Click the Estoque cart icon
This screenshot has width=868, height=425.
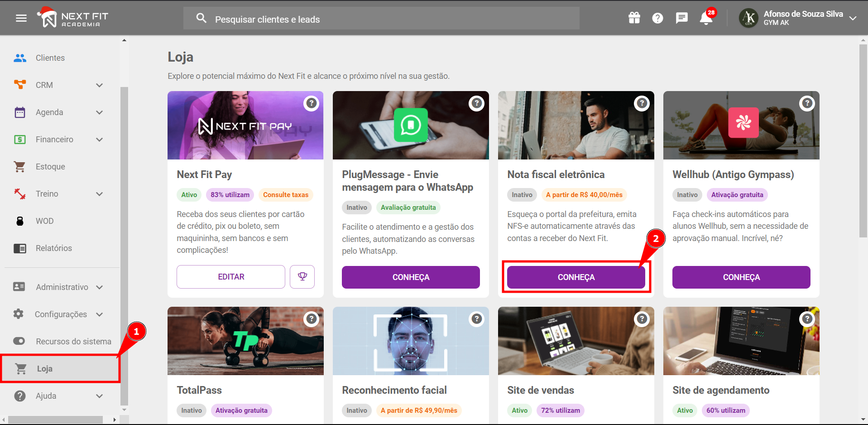(x=19, y=167)
